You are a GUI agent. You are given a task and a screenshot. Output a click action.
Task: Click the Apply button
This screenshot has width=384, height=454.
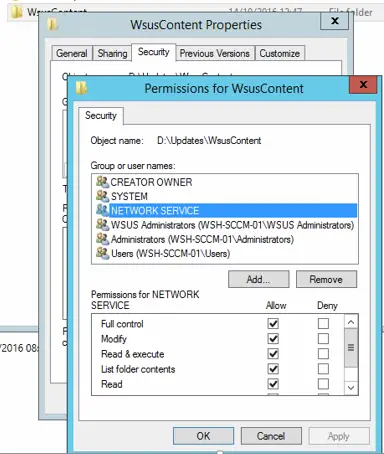point(339,436)
